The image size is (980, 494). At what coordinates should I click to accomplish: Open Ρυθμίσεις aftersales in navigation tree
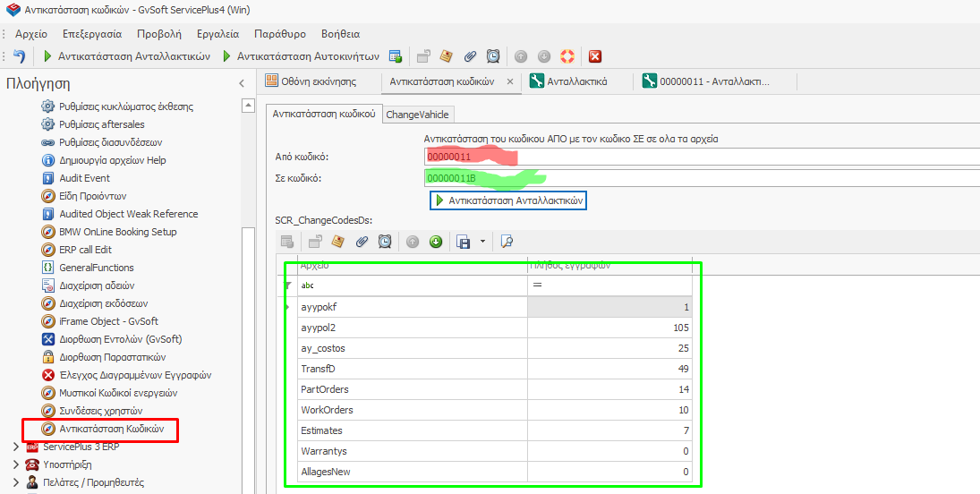101,124
